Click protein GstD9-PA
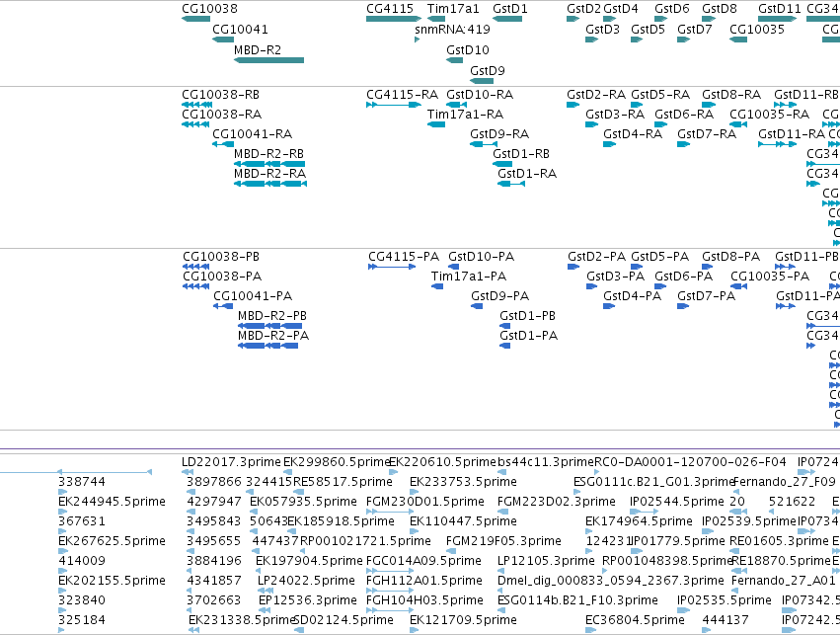This screenshot has height=635, width=840. pyautogui.click(x=499, y=297)
